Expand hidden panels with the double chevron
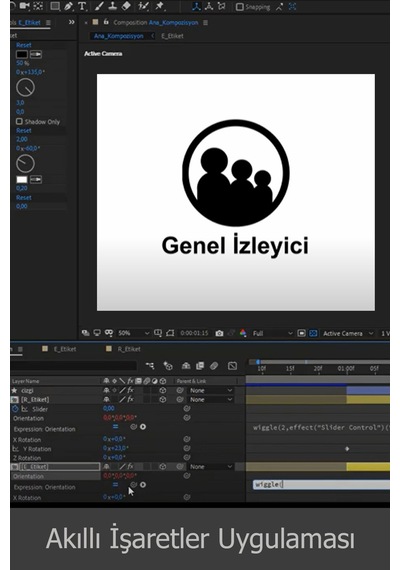Screen dimensions: 400x570 (72, 22)
